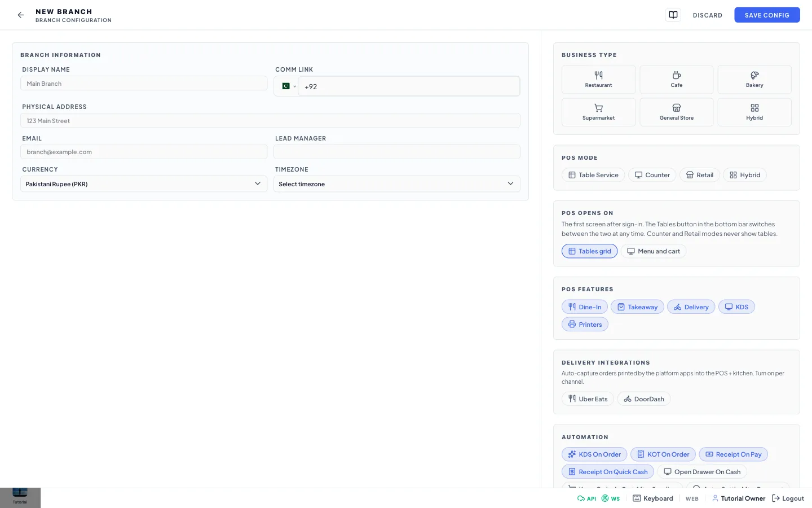This screenshot has height=508, width=812.
Task: Select the Supermarket business type
Action: [x=598, y=112]
